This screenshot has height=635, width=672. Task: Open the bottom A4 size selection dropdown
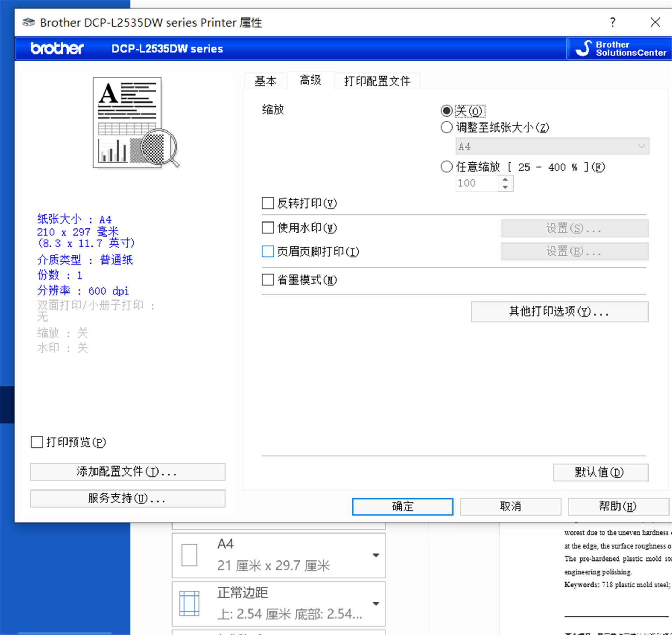coord(376,555)
